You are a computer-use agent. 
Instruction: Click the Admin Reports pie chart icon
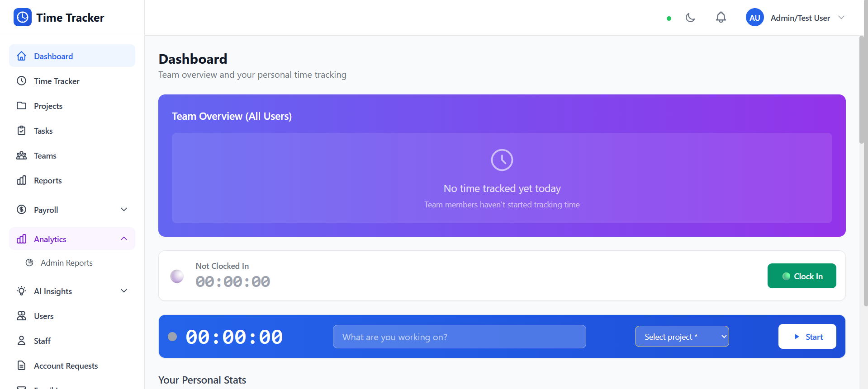click(x=29, y=262)
